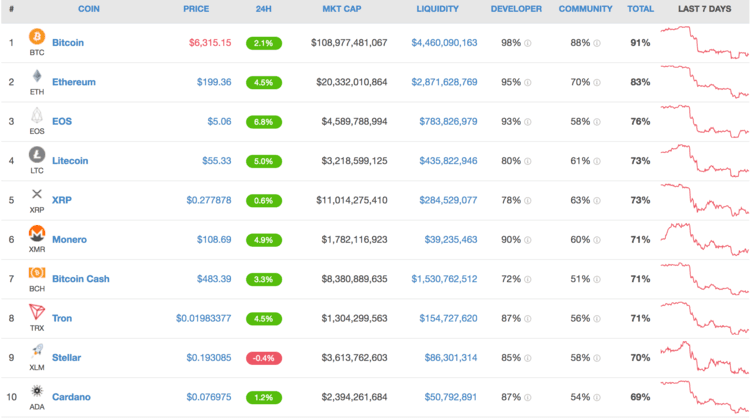Sort by MKT CAP column header

(x=342, y=9)
